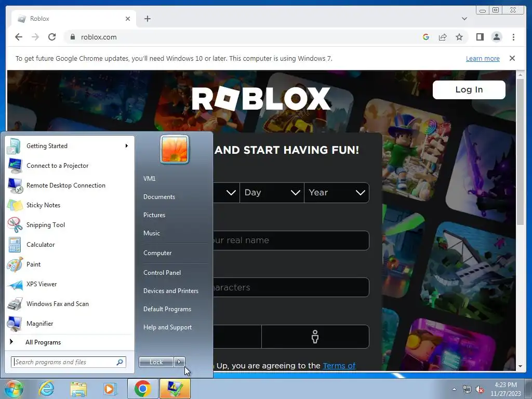The width and height of the screenshot is (532, 399).
Task: Click the Learn more link
Action: click(x=483, y=58)
